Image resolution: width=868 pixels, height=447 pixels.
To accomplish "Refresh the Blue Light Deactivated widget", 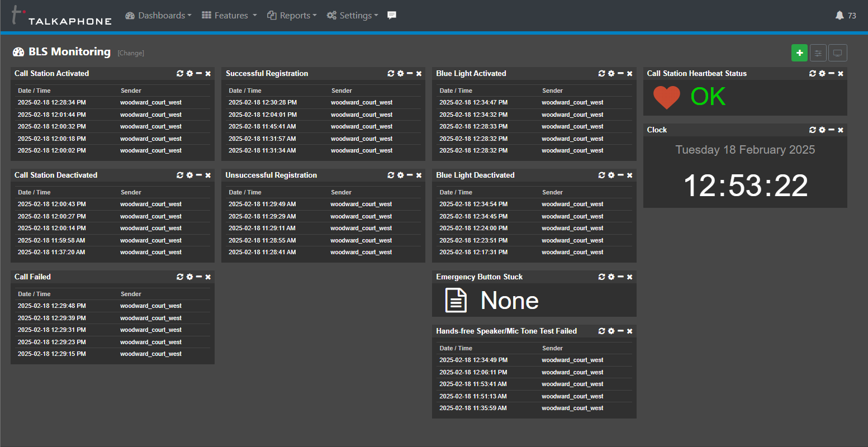I will 601,175.
